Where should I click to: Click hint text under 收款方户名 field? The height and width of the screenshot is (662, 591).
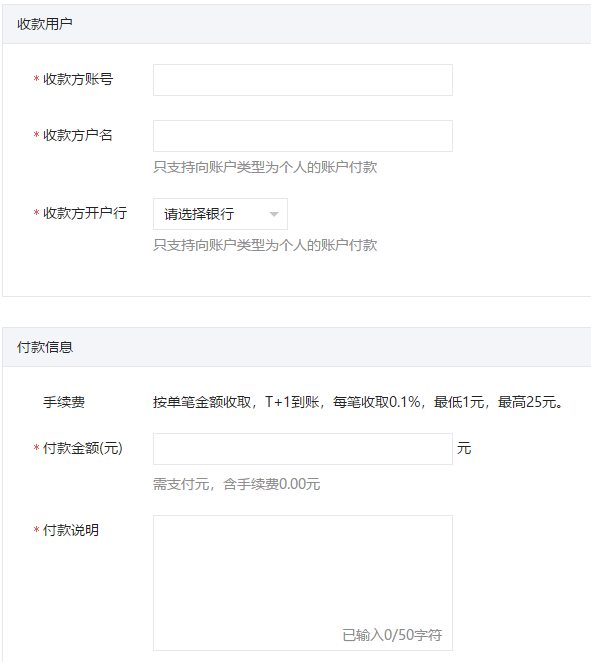(x=265, y=167)
